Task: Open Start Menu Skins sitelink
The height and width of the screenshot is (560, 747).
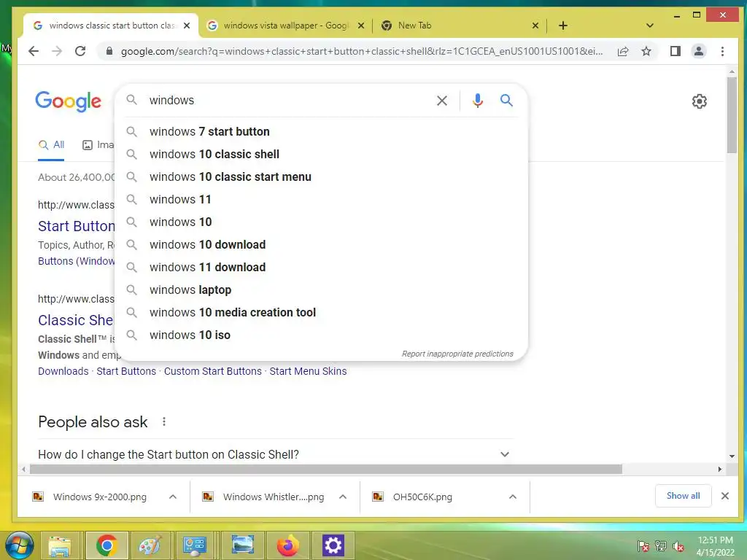Action: point(309,371)
